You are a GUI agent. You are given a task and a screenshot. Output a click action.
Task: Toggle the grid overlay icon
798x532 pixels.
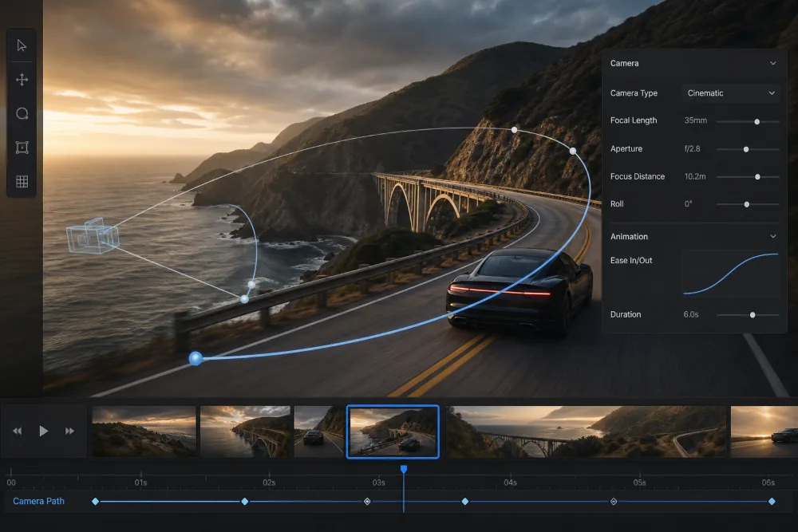[22, 182]
